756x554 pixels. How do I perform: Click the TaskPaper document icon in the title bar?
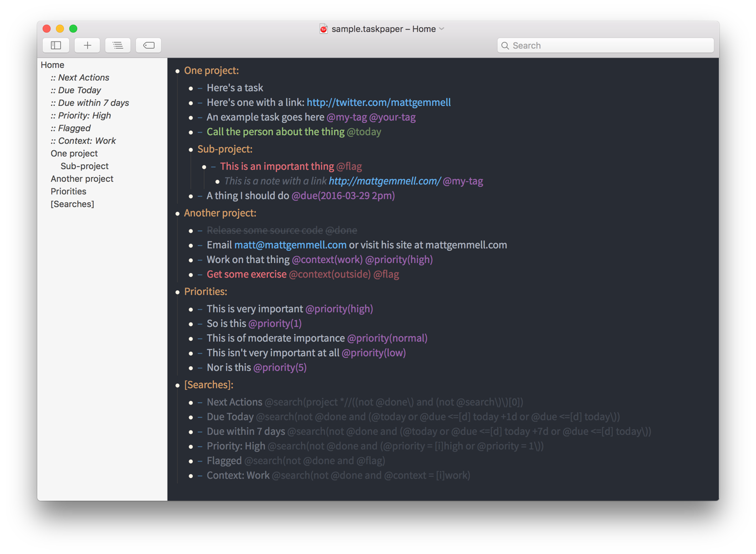pos(323,28)
